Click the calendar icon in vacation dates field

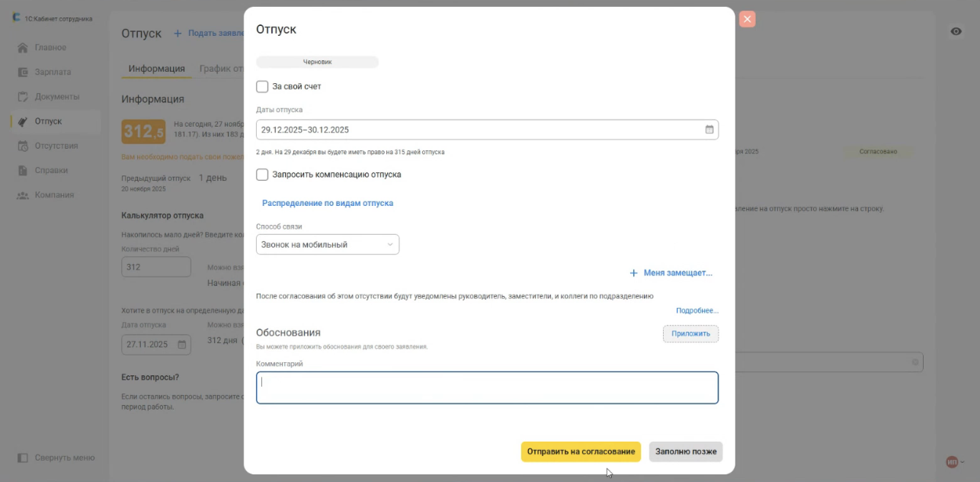709,130
